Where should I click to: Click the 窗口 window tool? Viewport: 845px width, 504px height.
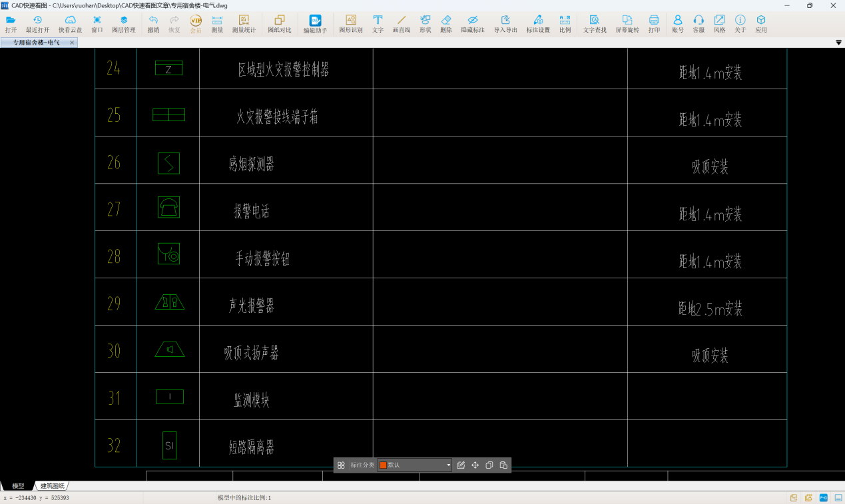97,24
